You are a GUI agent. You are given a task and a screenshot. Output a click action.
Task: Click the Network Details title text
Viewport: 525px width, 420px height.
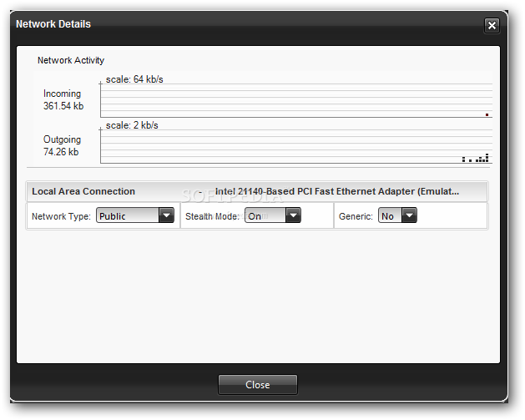click(x=53, y=24)
